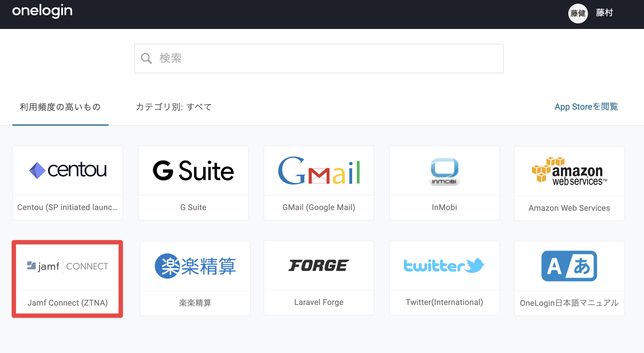This screenshot has height=353, width=644.
Task: Open the Centou app logo tile
Action: click(x=68, y=170)
